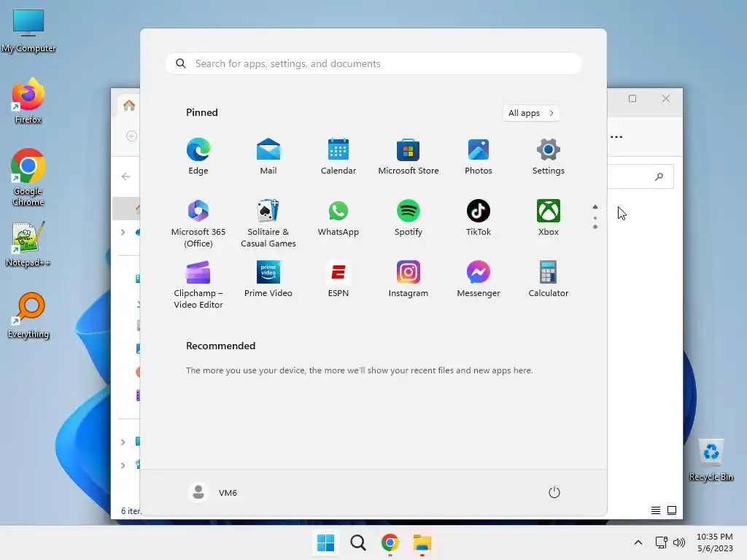Expand first collapsed tree node in File Explorer
The width and height of the screenshot is (747, 560).
tap(123, 233)
